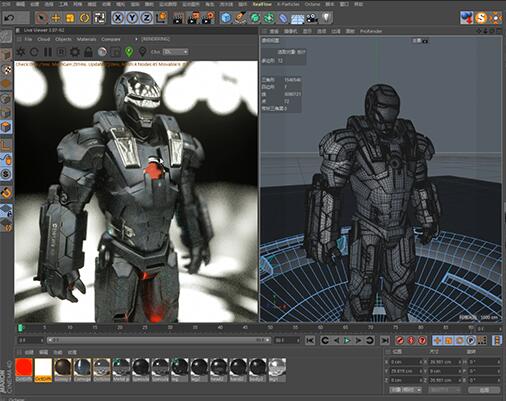The height and width of the screenshot is (401, 506).
Task: Add a Camera object
Action: pyautogui.click(x=312, y=18)
